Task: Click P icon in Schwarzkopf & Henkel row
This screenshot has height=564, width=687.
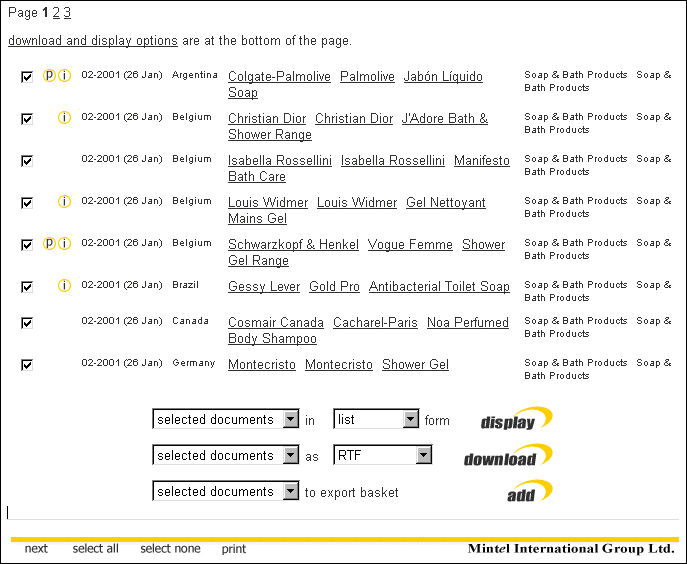Action: pos(49,244)
